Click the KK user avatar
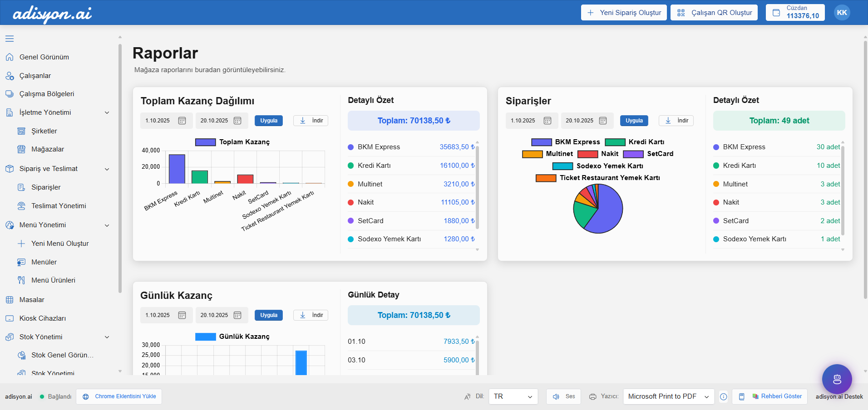Screen dimensions: 868x410 point(842,13)
